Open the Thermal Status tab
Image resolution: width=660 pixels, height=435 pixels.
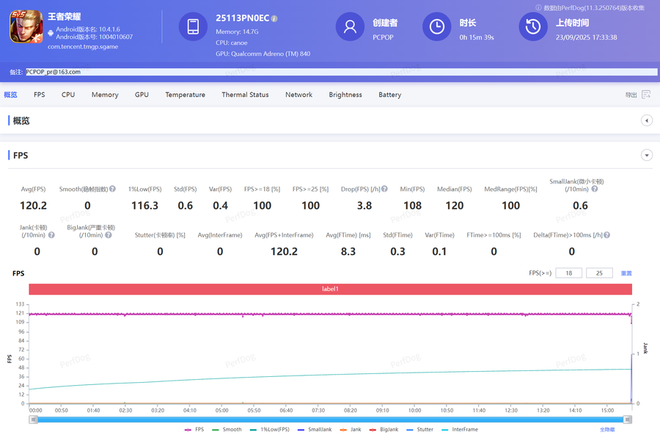pyautogui.click(x=245, y=95)
